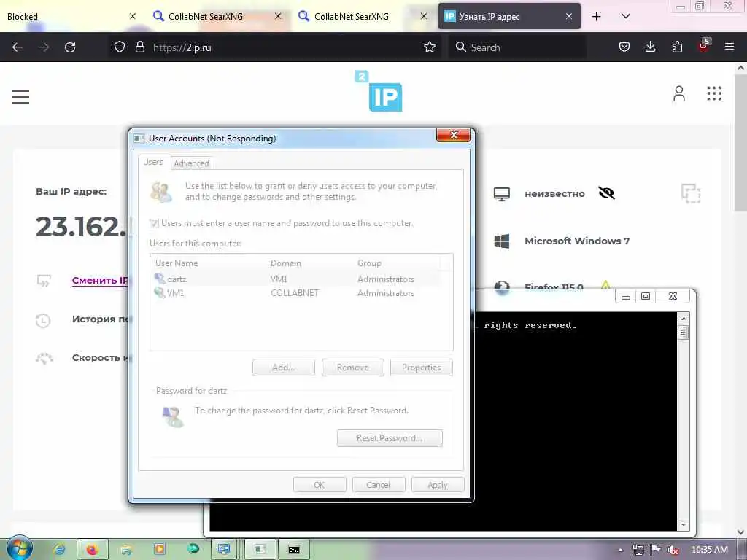Viewport: 747px width, 560px height.
Task: Select the dartz user row
Action: pos(297,279)
